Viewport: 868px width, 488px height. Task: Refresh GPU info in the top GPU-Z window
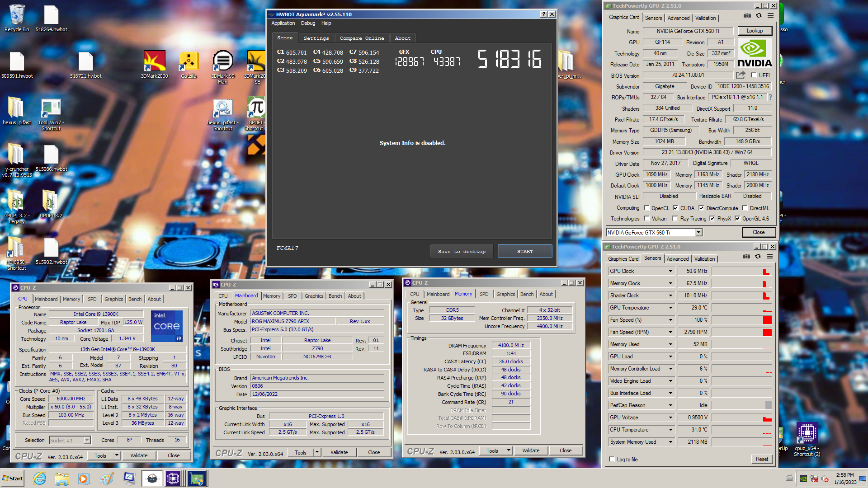[759, 16]
